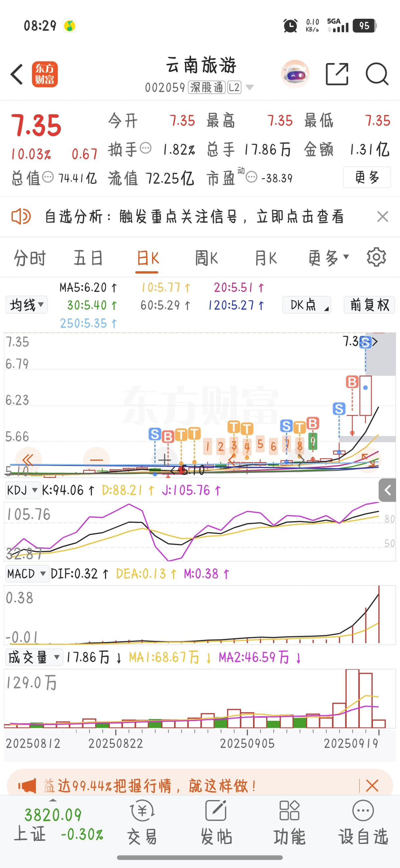Tap info icon next to 市盈
The width and height of the screenshot is (400, 868).
pyautogui.click(x=251, y=177)
